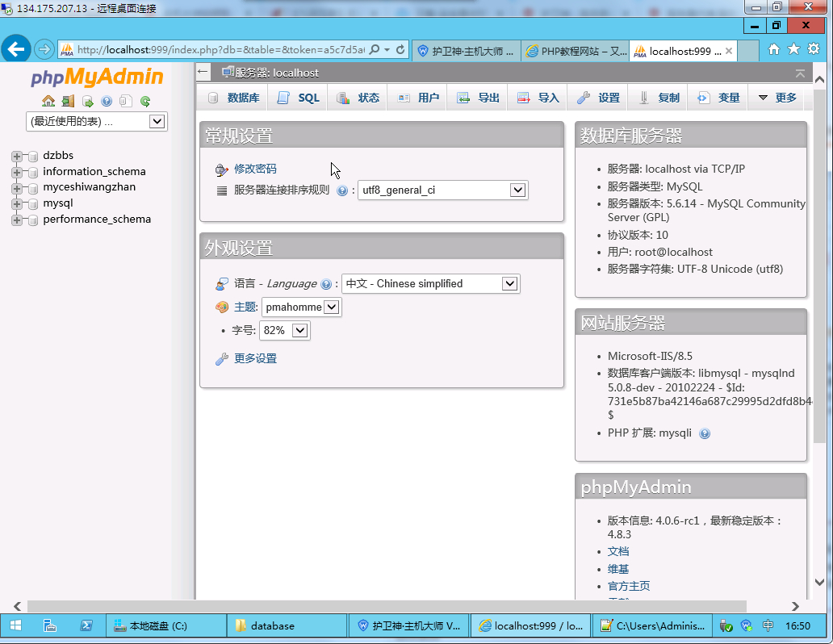Refresh the page with address bar reload icon
Image resolution: width=833 pixels, height=644 pixels.
(400, 49)
